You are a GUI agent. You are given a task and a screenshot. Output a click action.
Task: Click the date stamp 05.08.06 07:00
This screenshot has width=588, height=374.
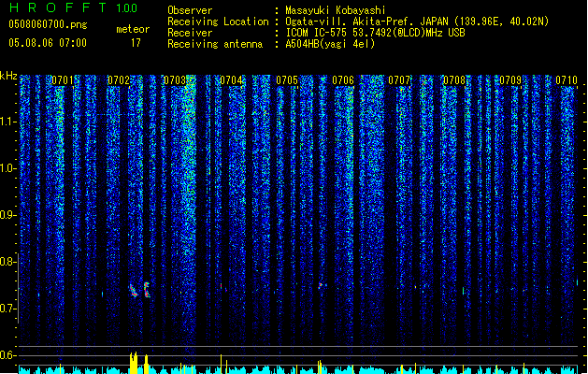tap(48, 43)
